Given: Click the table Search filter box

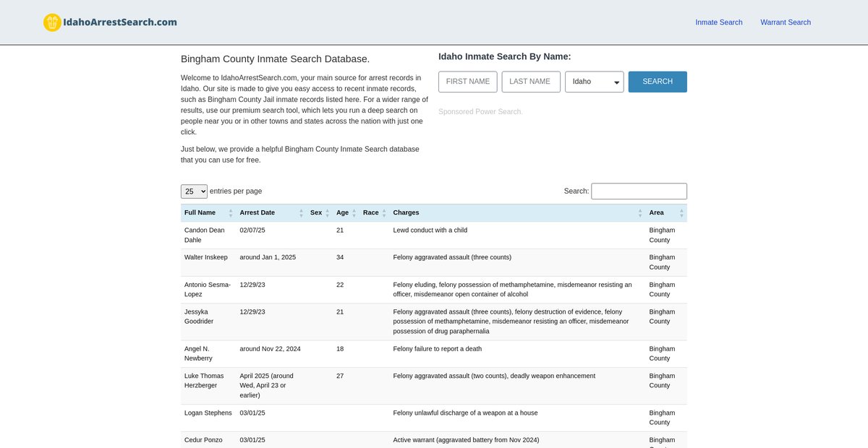Looking at the screenshot, I should tap(639, 191).
